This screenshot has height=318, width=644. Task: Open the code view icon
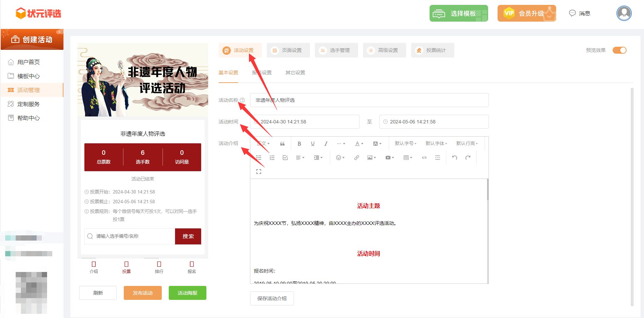click(424, 158)
